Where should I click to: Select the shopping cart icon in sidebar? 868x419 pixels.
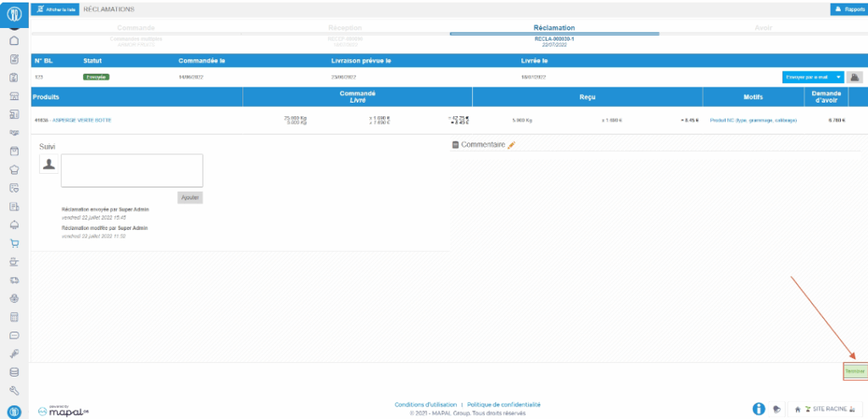pos(14,243)
